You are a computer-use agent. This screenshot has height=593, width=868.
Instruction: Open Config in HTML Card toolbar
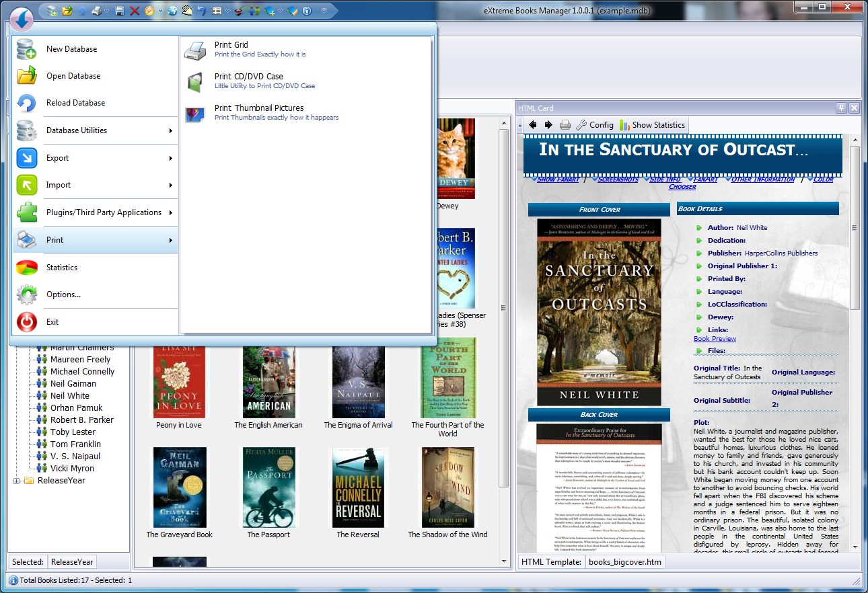[595, 125]
